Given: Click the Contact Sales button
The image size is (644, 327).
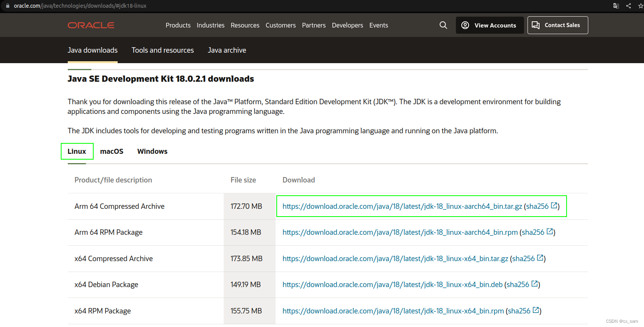Looking at the screenshot, I should pos(558,25).
